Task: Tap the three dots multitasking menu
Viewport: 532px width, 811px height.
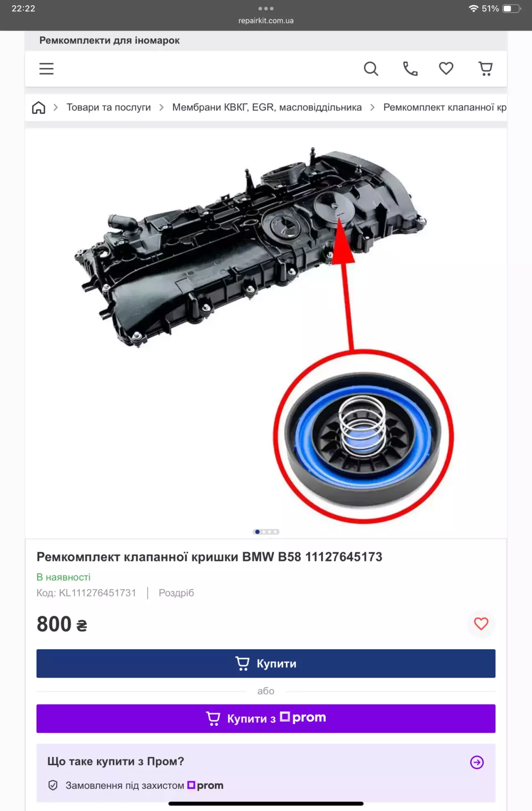Action: tap(266, 8)
